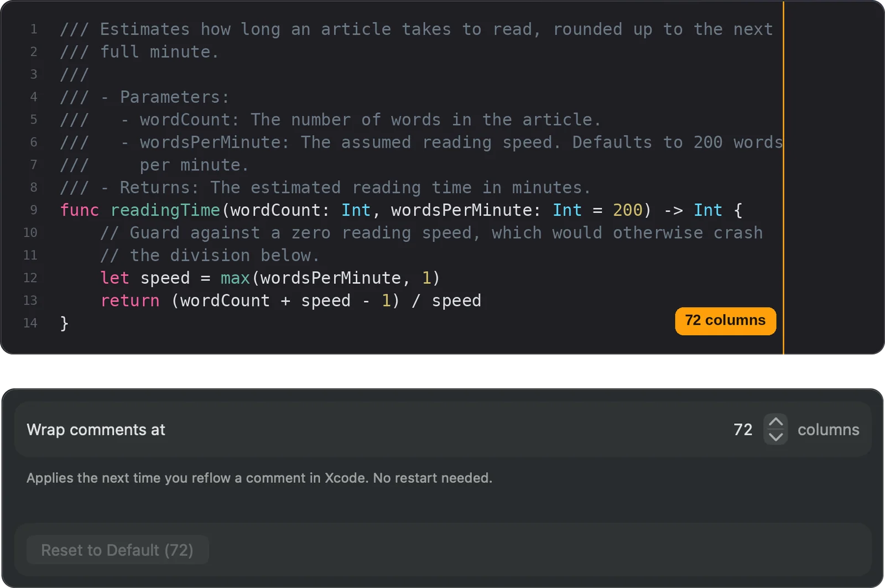Click the wordCount parameter doc line
This screenshot has height=588, width=885.
tap(331, 120)
